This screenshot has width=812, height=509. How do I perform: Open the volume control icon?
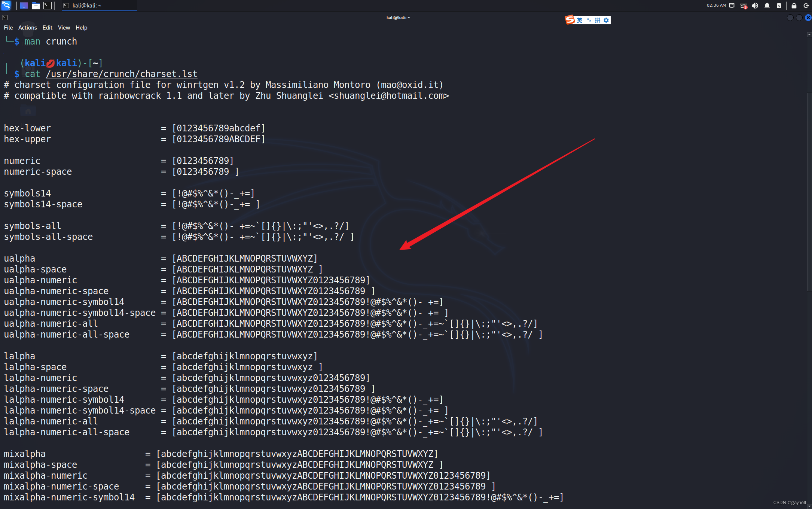pos(755,6)
